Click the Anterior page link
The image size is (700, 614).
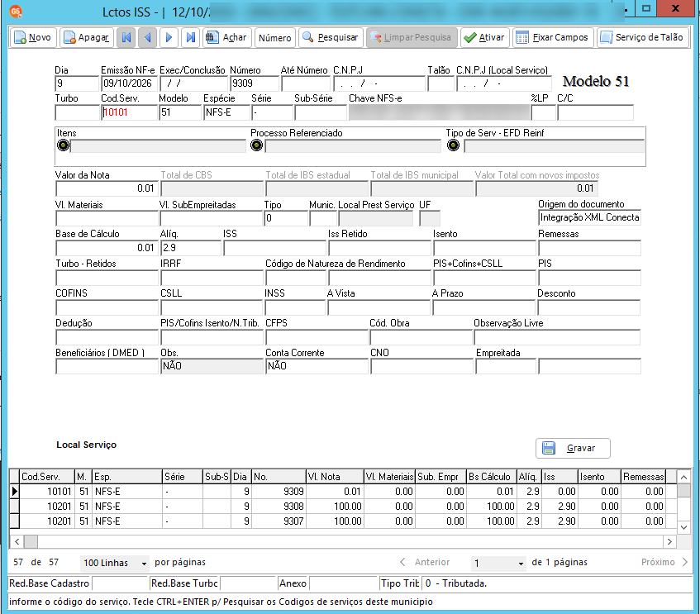coord(425,562)
